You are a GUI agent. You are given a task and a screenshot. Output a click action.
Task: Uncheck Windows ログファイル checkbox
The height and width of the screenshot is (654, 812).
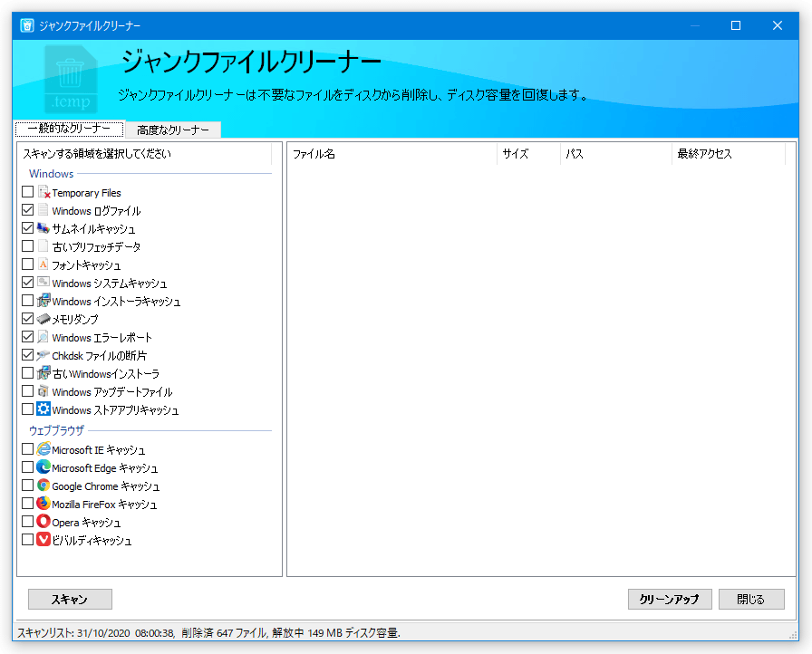tap(28, 210)
